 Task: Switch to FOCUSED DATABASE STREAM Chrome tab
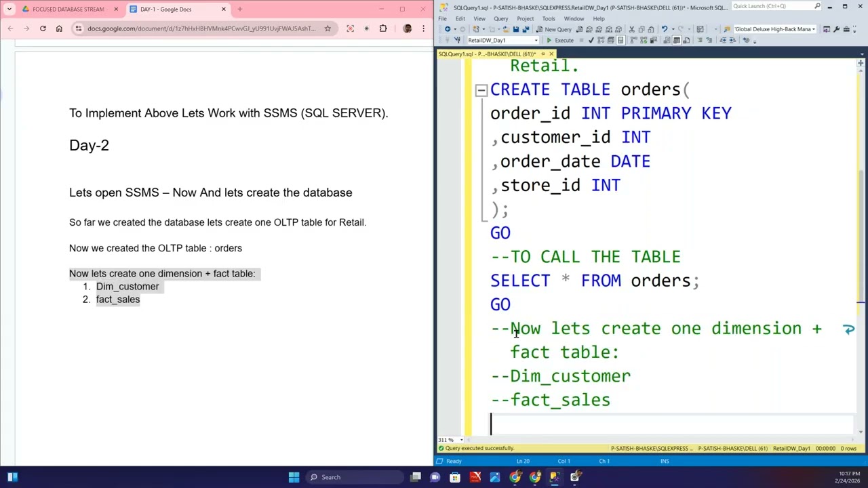tap(70, 9)
